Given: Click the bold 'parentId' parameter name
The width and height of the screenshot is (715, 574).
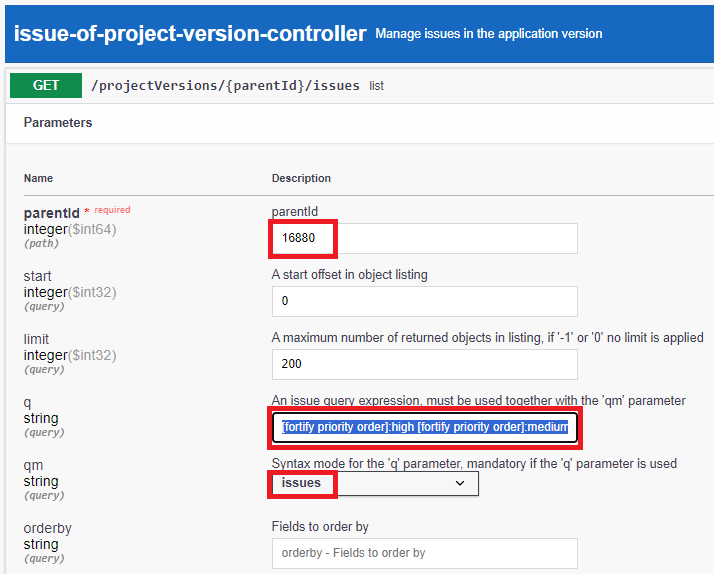Looking at the screenshot, I should point(51,213).
